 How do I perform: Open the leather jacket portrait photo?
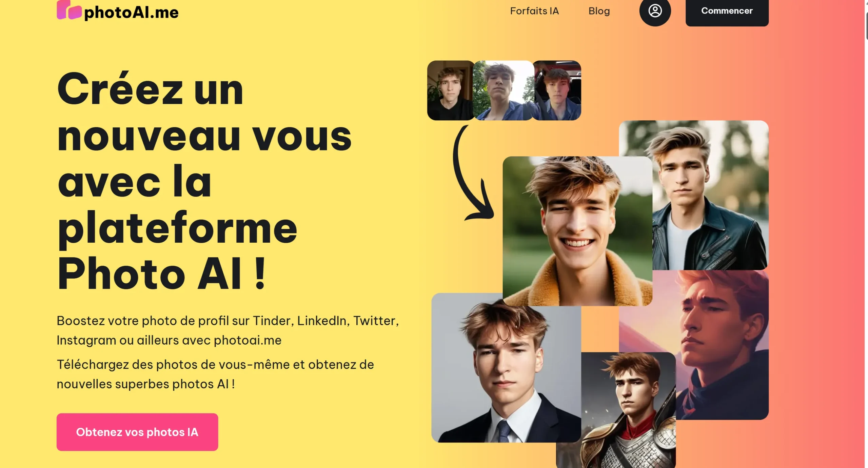tap(710, 195)
